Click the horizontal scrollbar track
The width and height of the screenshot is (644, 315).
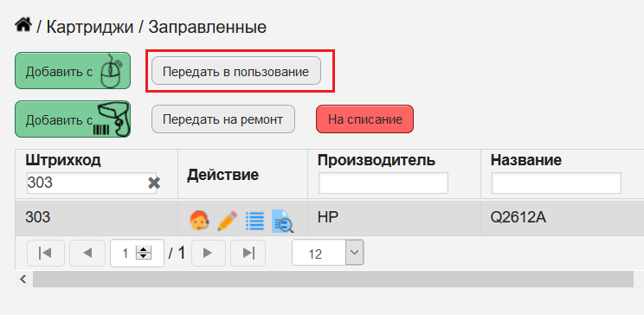pos(333,280)
